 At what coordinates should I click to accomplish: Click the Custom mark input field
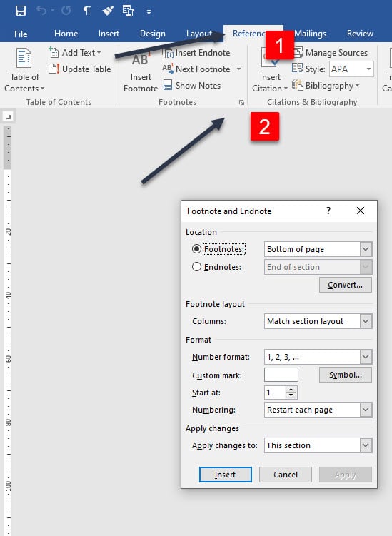click(281, 375)
